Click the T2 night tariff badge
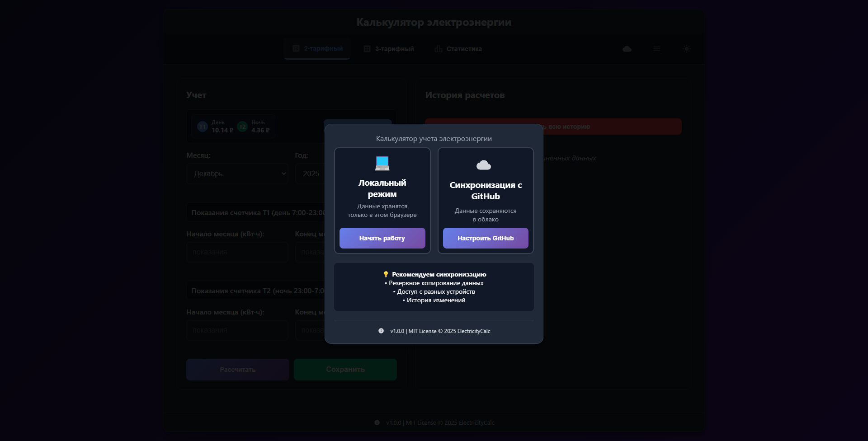The image size is (868, 441). pyautogui.click(x=242, y=127)
